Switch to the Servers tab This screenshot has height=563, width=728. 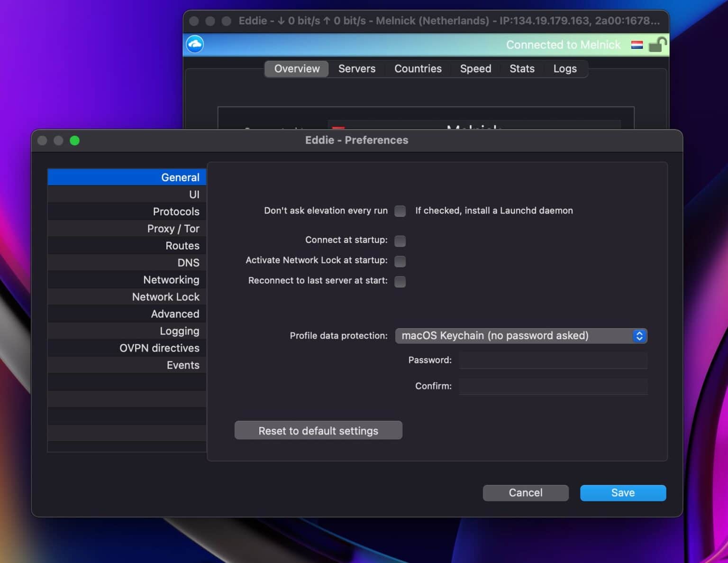356,69
